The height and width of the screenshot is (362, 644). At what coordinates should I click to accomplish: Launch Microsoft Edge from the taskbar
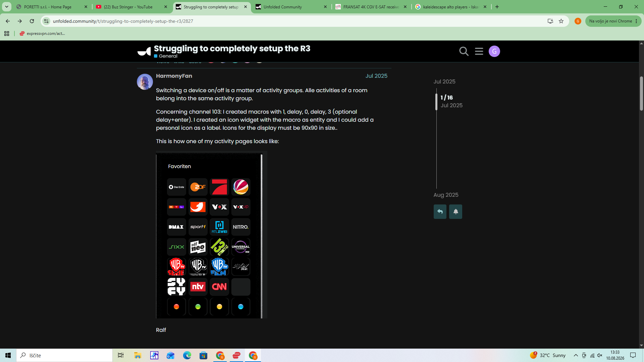[x=187, y=355]
